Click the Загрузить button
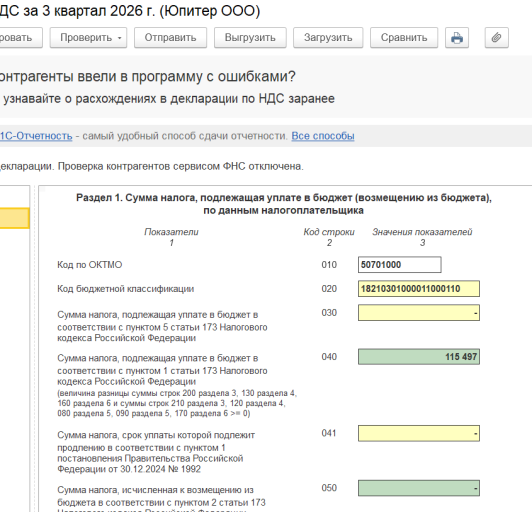 328,38
